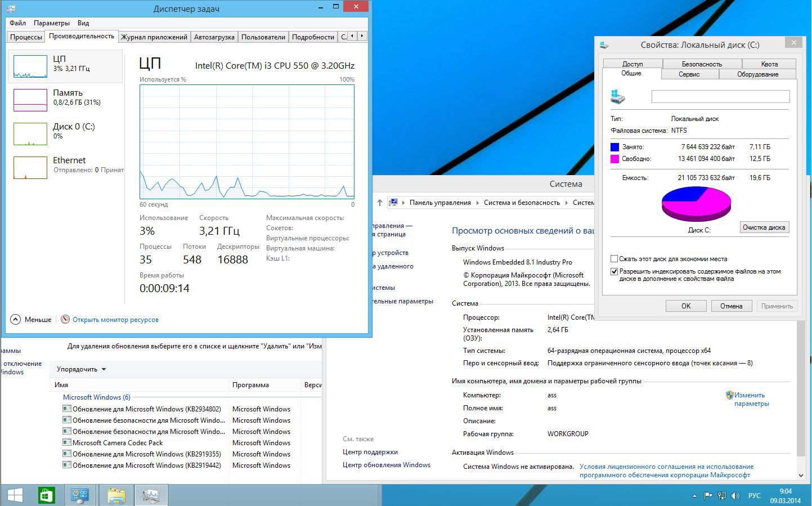This screenshot has width=812, height=506.
Task: Switch to the Журнал приложений tab
Action: [x=154, y=37]
